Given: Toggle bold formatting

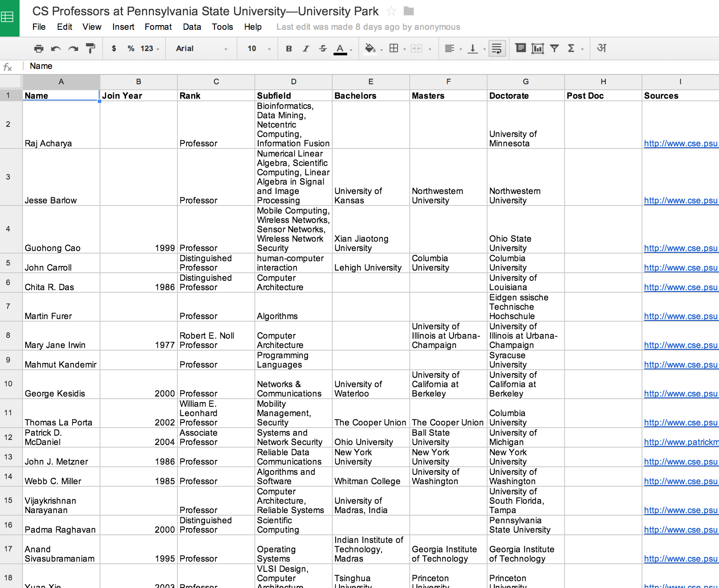Looking at the screenshot, I should 289,49.
